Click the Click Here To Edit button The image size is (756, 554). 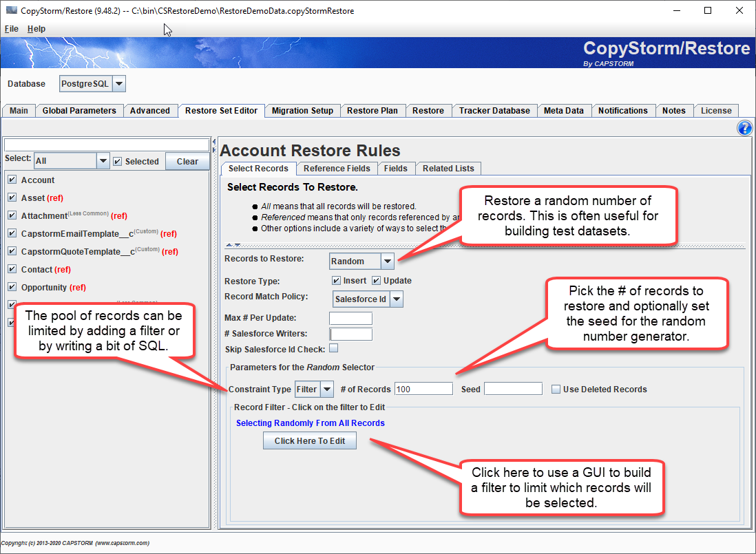tap(310, 440)
